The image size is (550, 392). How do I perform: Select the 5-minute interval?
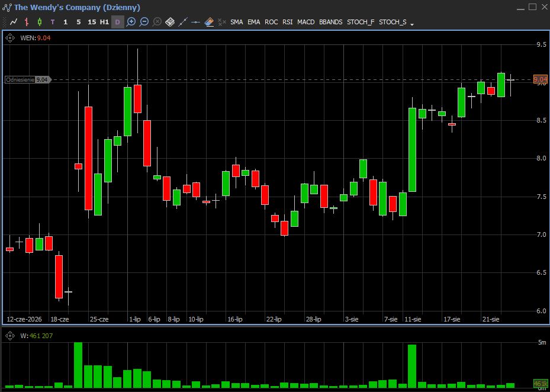tap(79, 22)
